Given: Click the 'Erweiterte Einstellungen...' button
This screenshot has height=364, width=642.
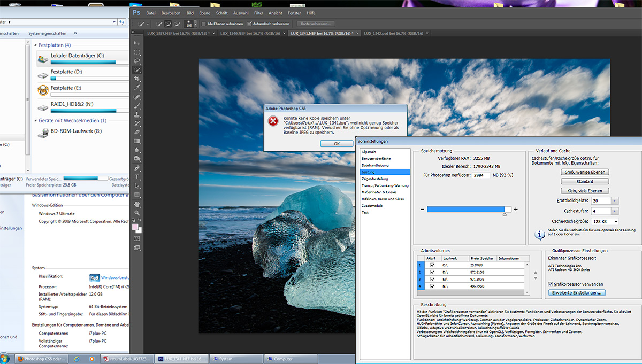Looking at the screenshot, I should [577, 293].
